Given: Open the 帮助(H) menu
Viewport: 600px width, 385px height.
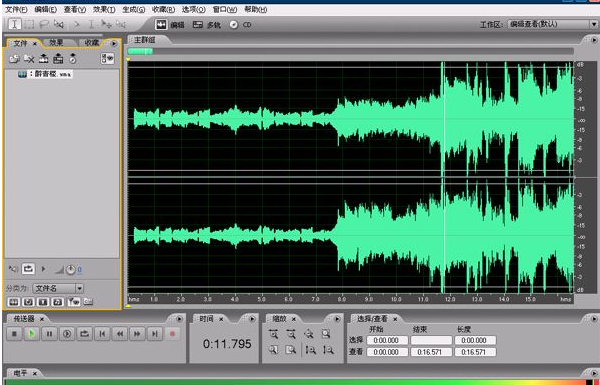Looking at the screenshot, I should 255,10.
